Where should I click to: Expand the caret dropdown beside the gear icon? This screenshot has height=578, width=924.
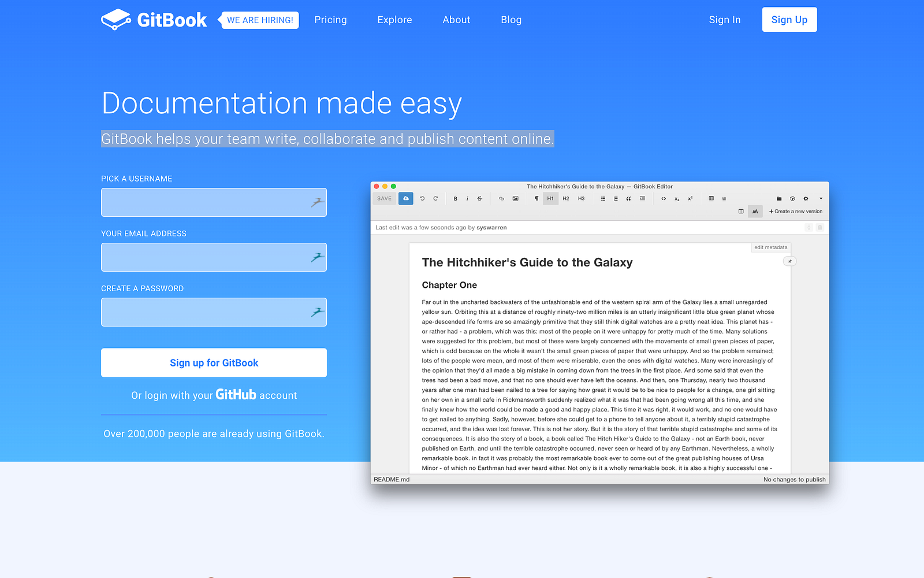(821, 199)
